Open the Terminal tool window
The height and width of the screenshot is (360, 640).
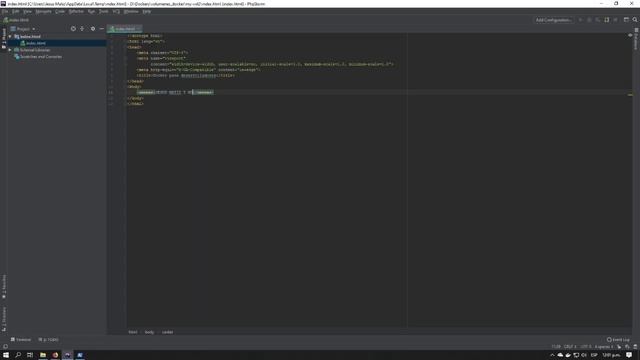coord(21,340)
